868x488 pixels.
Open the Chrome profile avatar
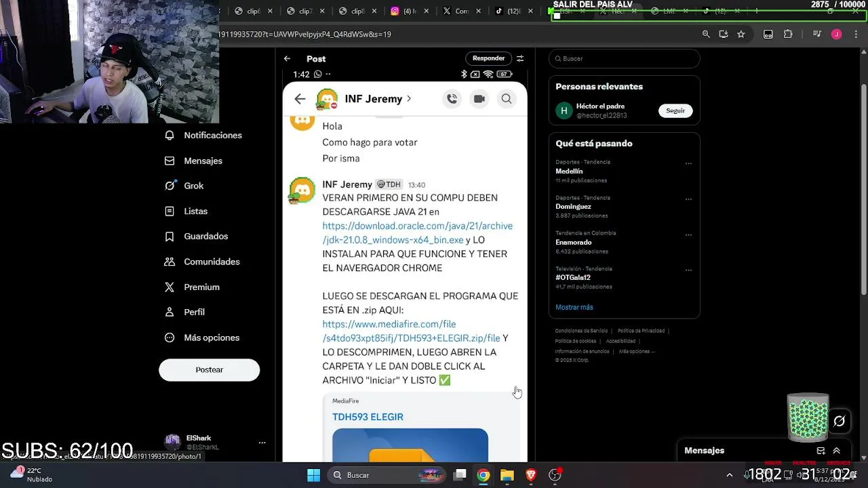click(x=836, y=34)
